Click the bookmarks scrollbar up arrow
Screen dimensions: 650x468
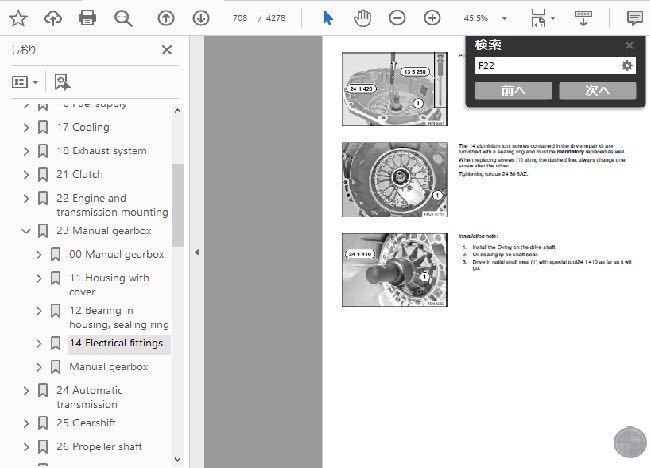coord(177,110)
